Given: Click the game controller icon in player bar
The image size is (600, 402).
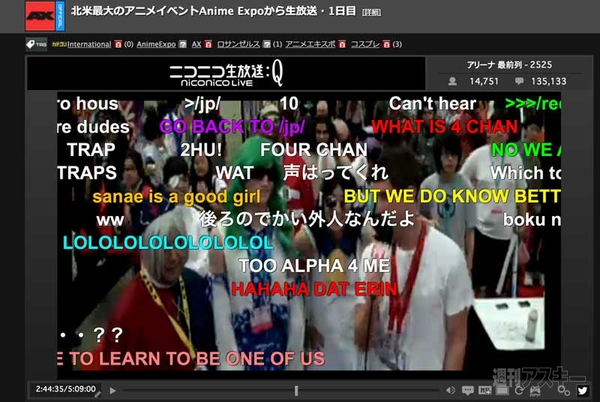Looking at the screenshot, I should point(535,391).
